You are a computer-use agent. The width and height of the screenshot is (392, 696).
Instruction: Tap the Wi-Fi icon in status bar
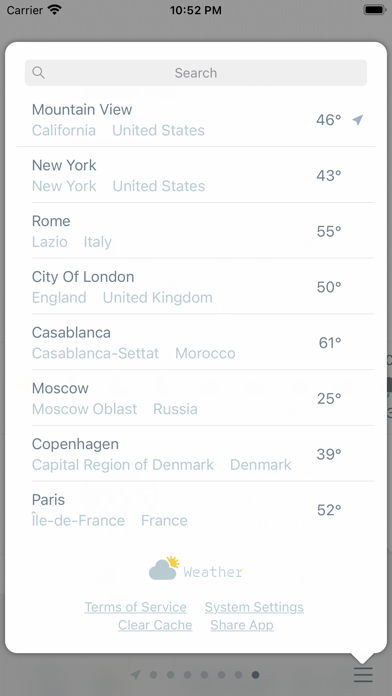click(x=55, y=10)
